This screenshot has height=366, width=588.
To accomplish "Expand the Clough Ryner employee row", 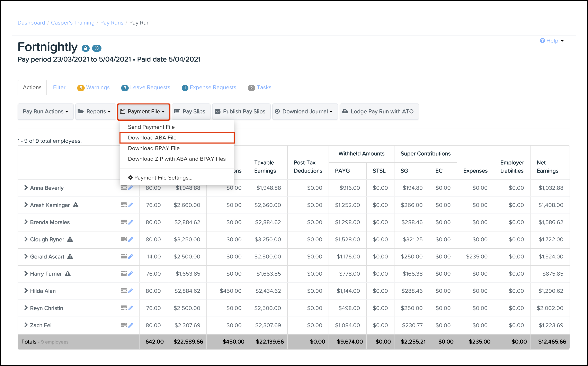I will point(26,239).
